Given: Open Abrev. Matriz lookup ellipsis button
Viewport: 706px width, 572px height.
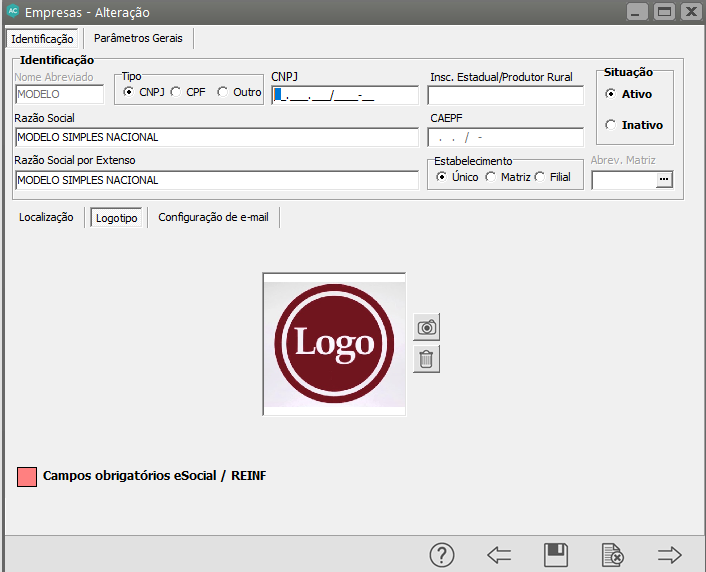Looking at the screenshot, I should click(664, 180).
